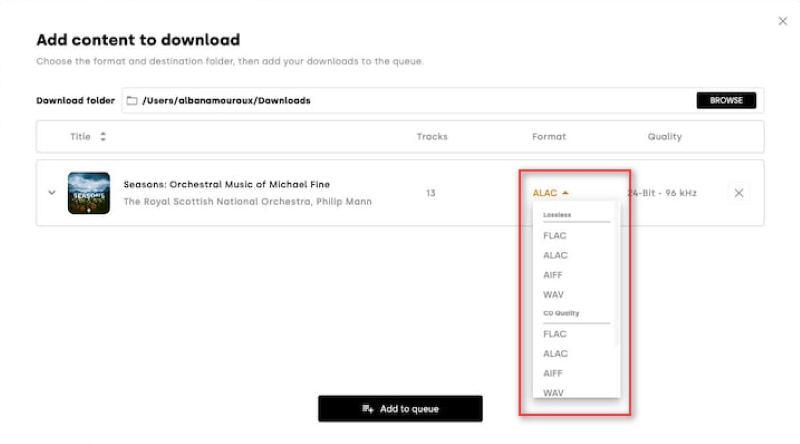Select AIFF under Lossless
This screenshot has width=800, height=444.
click(553, 275)
